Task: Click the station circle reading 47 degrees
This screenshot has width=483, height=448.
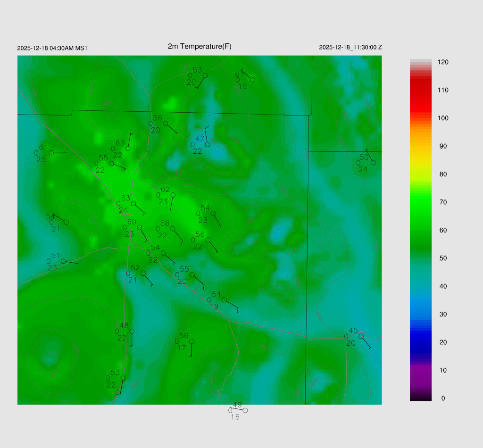Action: point(208,144)
